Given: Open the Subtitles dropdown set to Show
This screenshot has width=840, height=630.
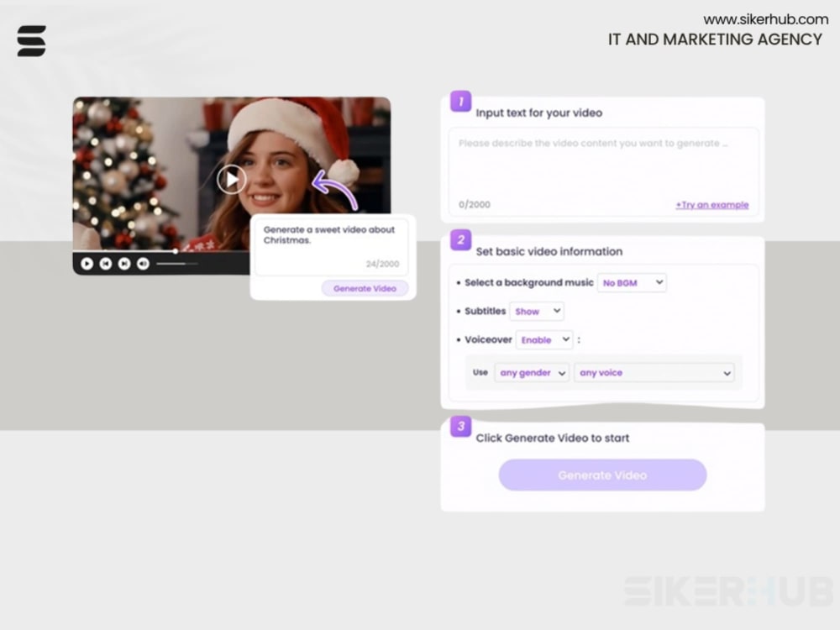Looking at the screenshot, I should coord(537,312).
